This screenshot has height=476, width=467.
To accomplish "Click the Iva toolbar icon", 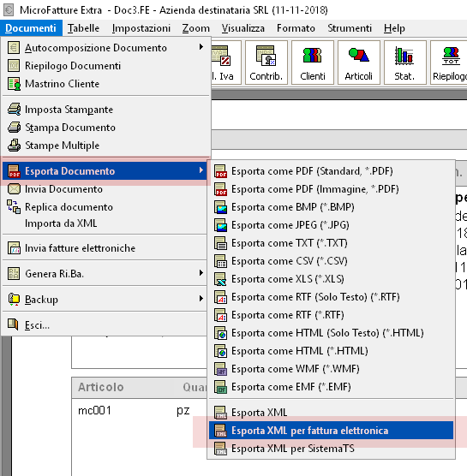I will 225,62.
